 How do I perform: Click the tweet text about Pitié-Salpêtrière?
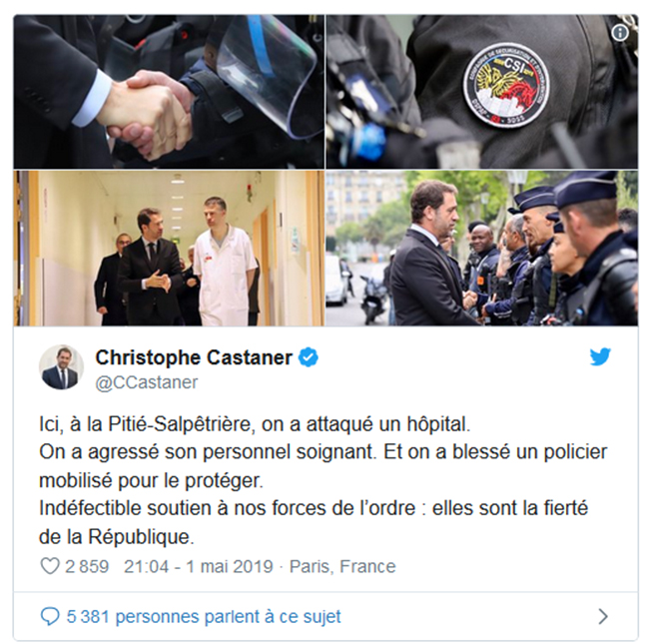tap(323, 480)
